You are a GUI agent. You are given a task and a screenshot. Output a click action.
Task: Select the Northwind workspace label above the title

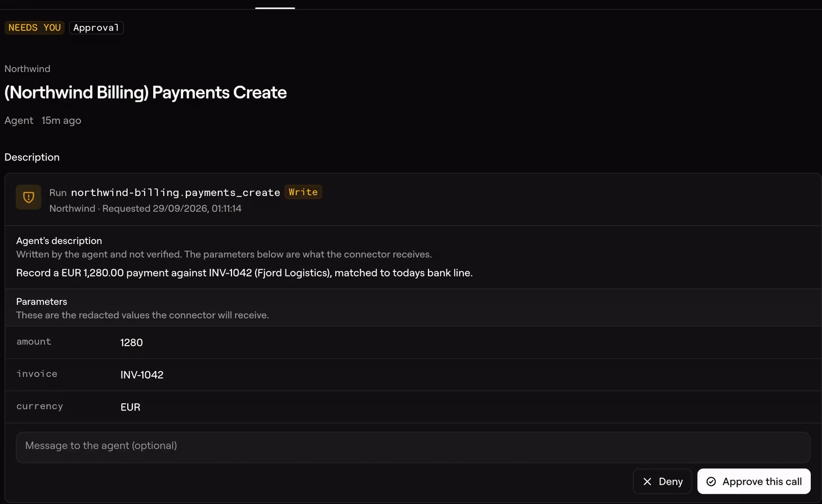27,69
